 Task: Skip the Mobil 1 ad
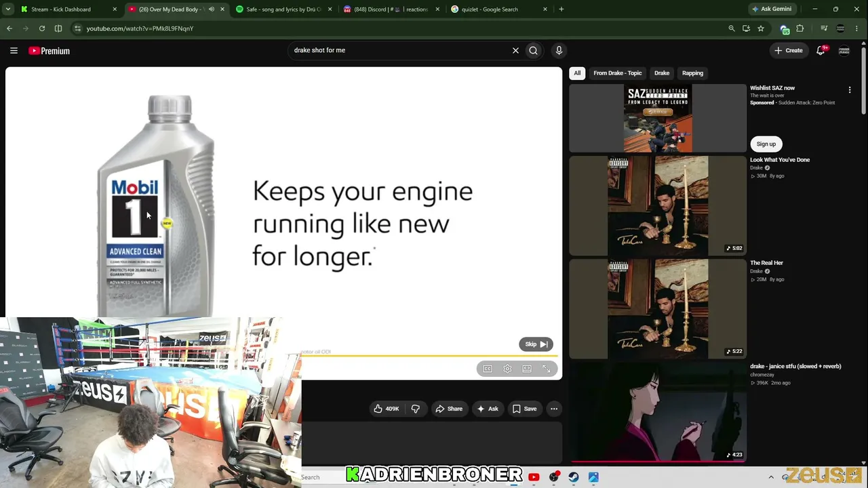coord(536,344)
